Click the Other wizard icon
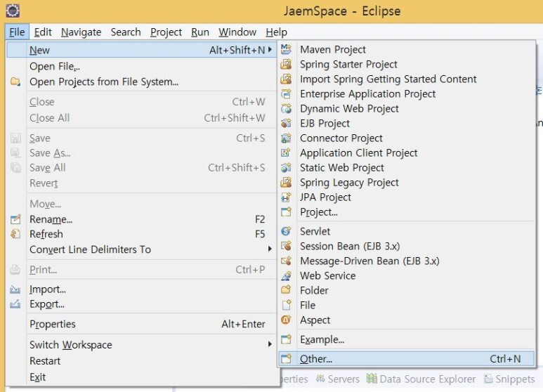 click(286, 359)
